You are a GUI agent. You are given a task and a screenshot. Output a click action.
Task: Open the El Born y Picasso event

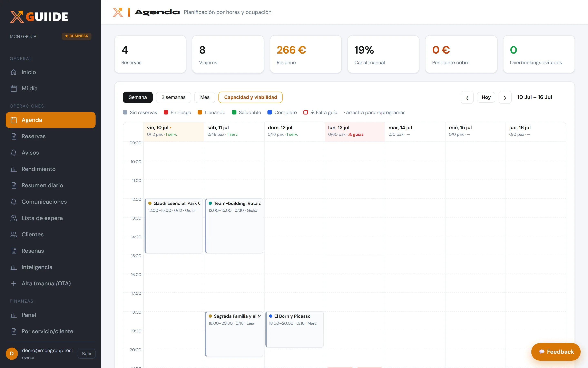click(x=294, y=329)
